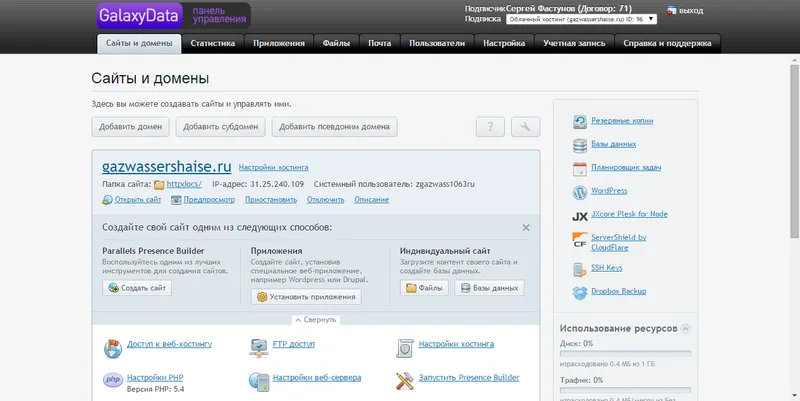Click the SSH Keys icon
The width and height of the screenshot is (800, 401).
(x=580, y=269)
